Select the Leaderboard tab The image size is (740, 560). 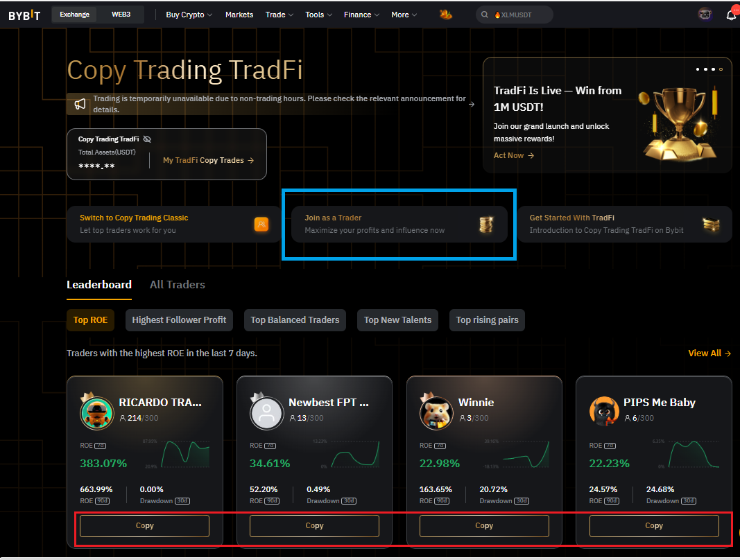click(99, 285)
